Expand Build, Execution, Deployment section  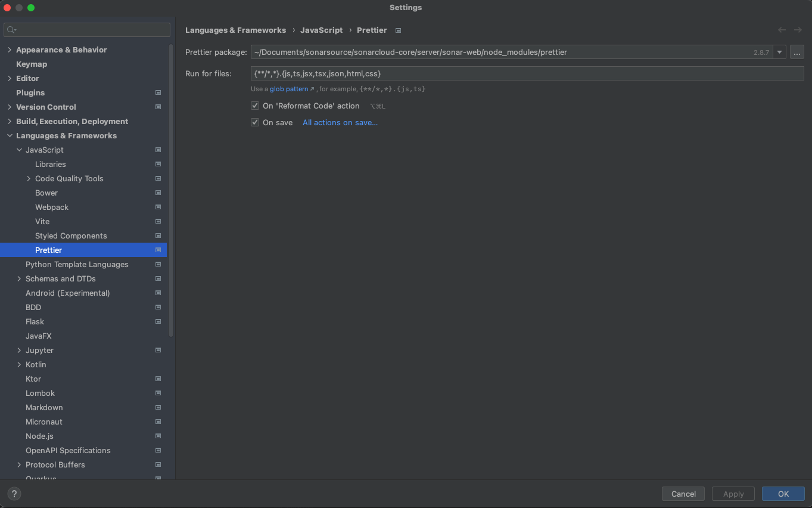(10, 121)
